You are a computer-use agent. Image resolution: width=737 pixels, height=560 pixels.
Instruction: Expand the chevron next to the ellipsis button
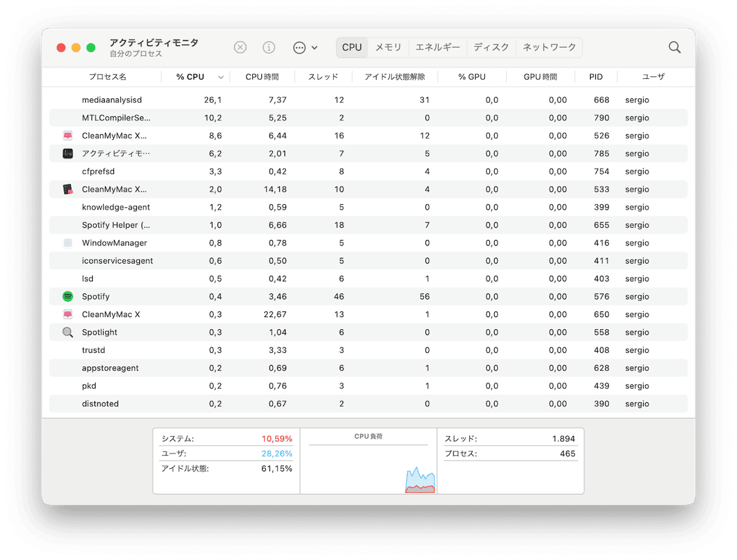pos(315,47)
